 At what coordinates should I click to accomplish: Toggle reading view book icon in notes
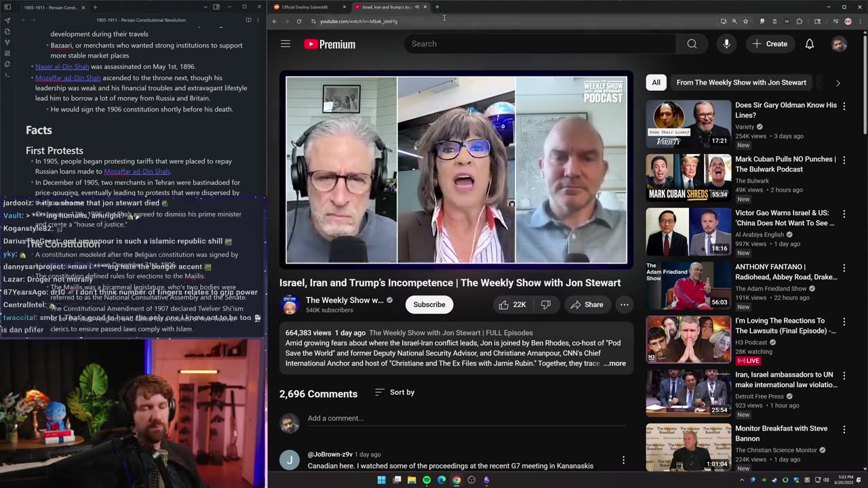[248, 20]
